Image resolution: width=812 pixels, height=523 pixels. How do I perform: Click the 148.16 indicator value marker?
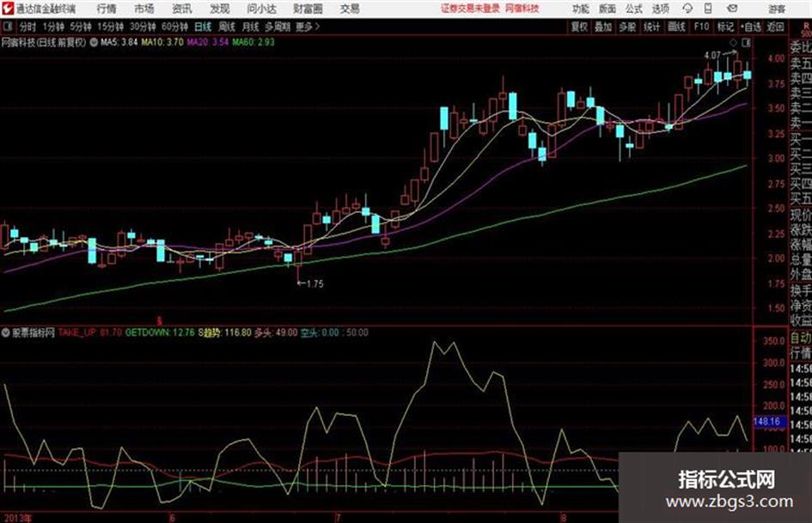point(767,421)
